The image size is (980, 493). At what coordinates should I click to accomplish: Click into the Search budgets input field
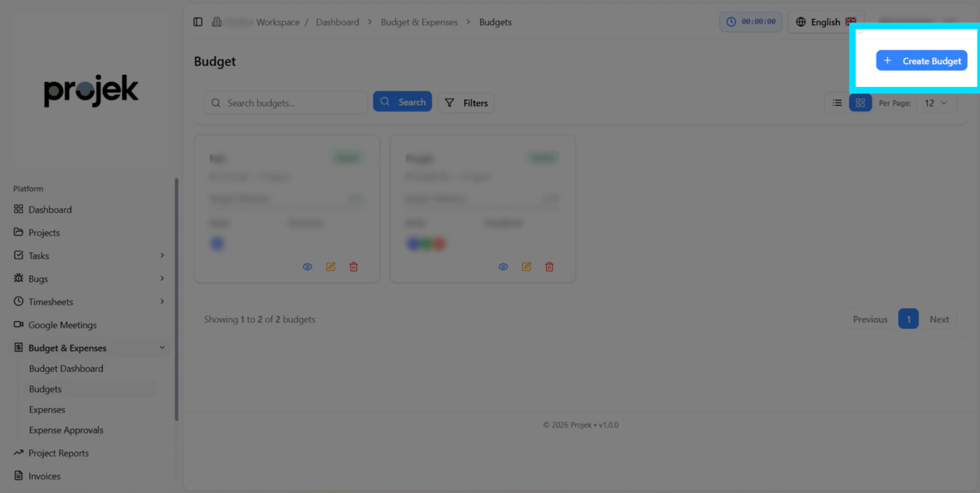[294, 103]
